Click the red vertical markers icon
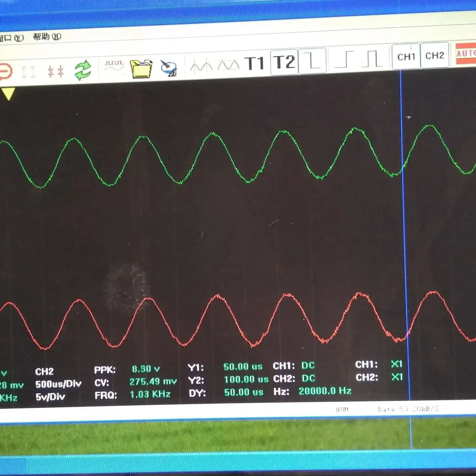476x476 pixels. coord(56,71)
